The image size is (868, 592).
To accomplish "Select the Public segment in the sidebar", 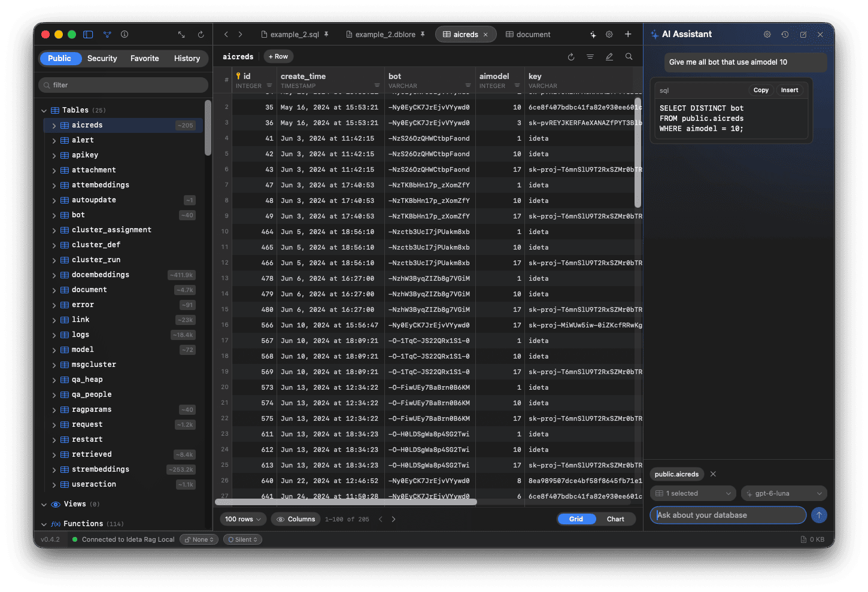I will coord(59,58).
